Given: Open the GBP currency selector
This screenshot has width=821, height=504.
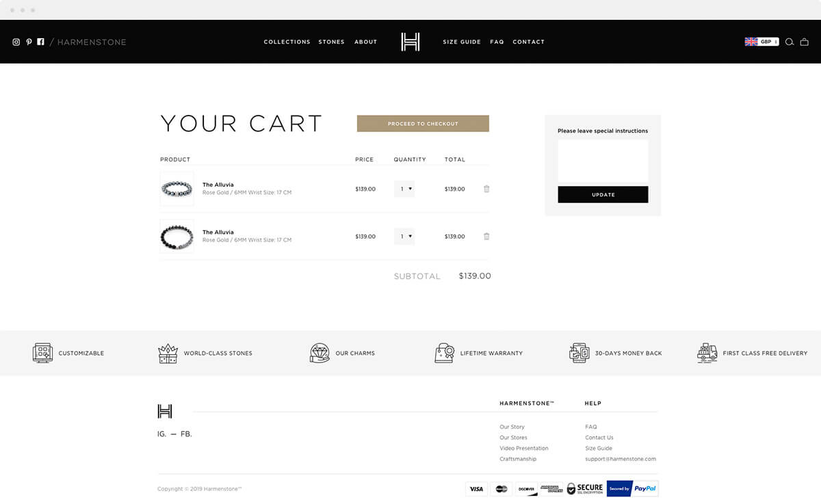Looking at the screenshot, I should tap(761, 42).
